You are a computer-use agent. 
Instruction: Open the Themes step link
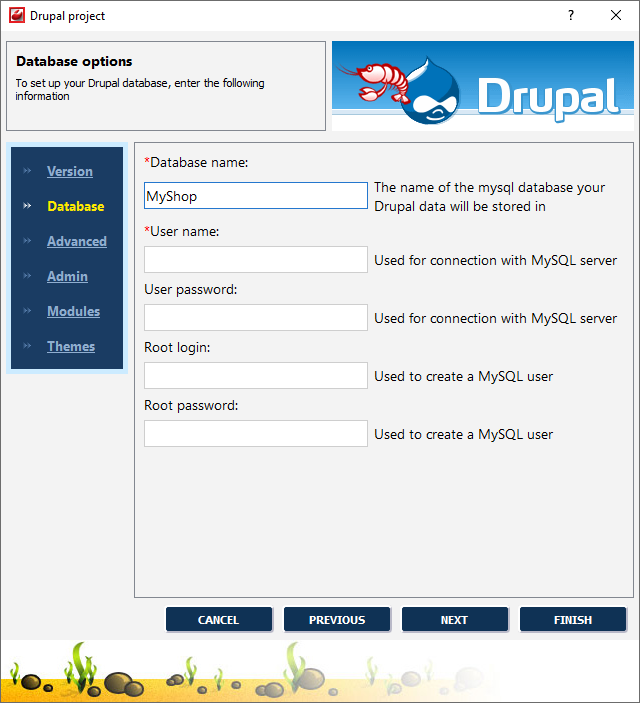[x=71, y=346]
